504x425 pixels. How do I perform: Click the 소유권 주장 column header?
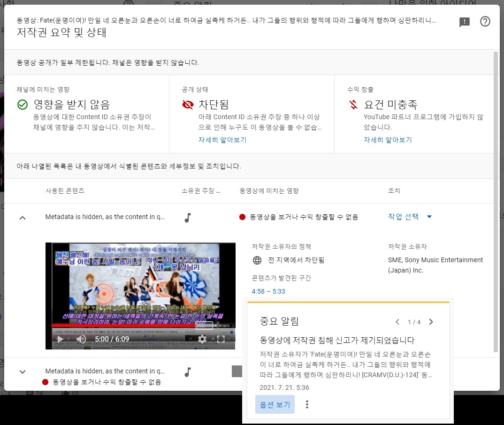point(201,191)
